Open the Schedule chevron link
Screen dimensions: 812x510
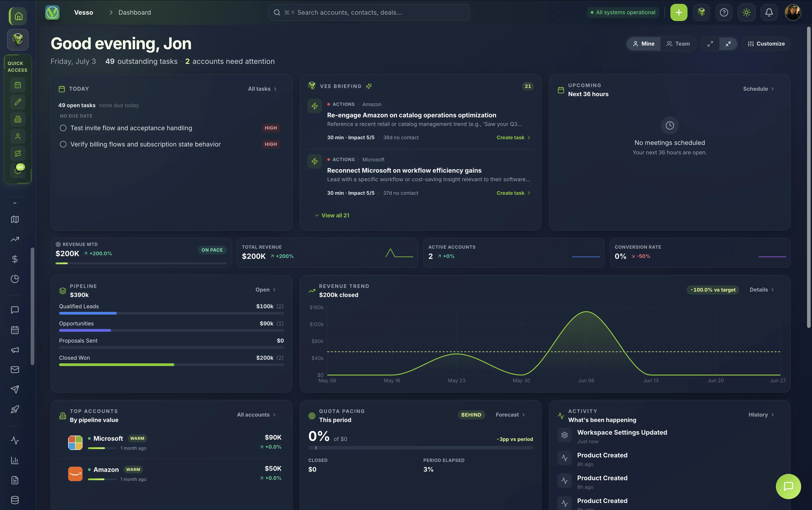758,89
